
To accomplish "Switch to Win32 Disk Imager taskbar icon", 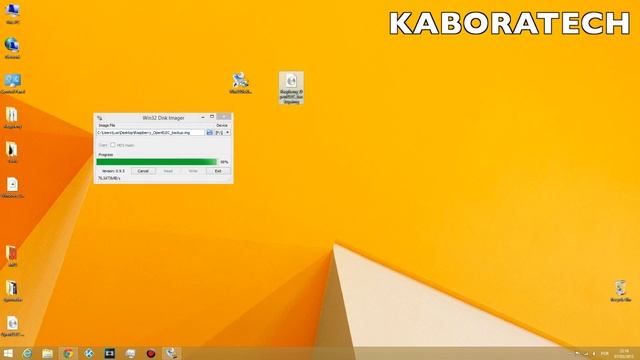I will (171, 353).
